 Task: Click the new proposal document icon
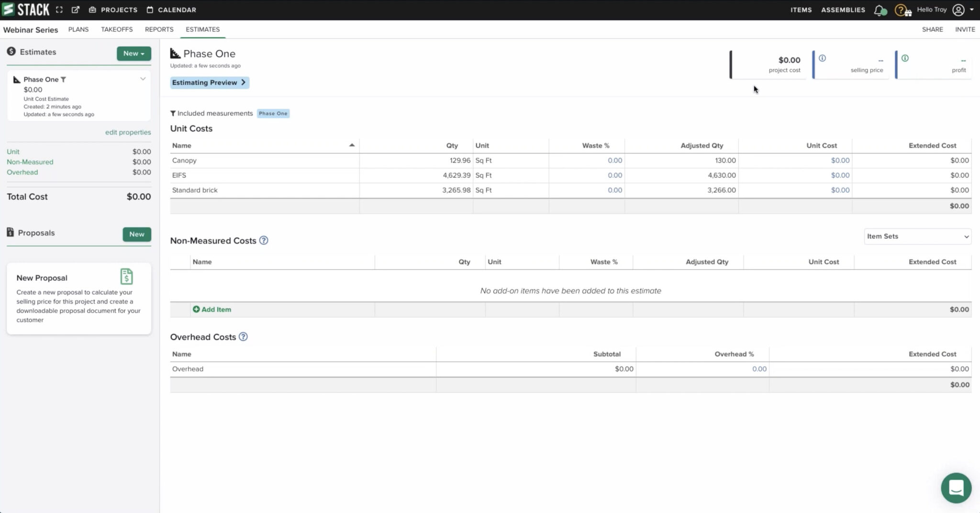(x=126, y=277)
